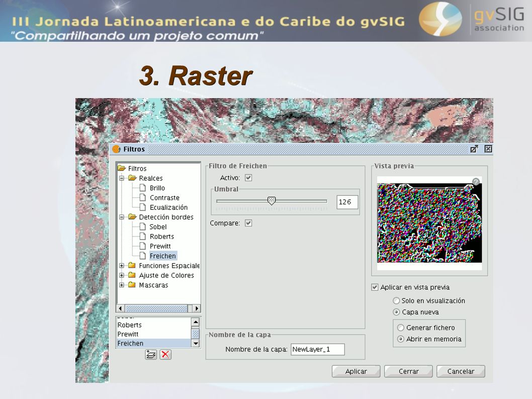Screen dimensions: 532x399
Task: Expand the Funciones Espaciales node
Action: pyautogui.click(x=122, y=266)
